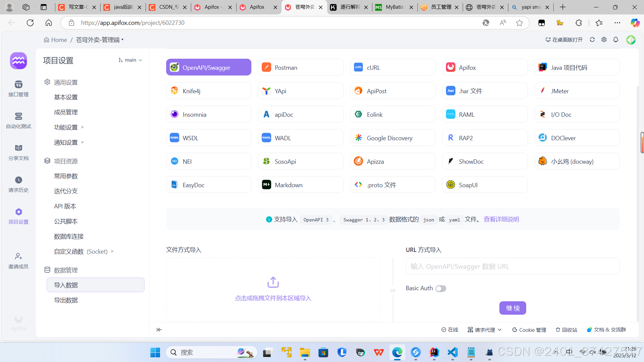This screenshot has width=644, height=362.
Task: Select .har 文件 import format
Action: [485, 91]
